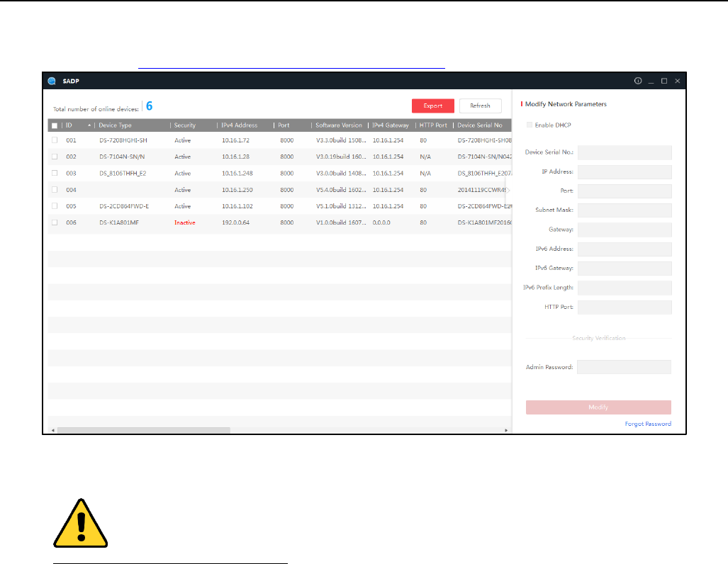This screenshot has height=564, width=728.
Task: Click the Modify button
Action: point(598,407)
